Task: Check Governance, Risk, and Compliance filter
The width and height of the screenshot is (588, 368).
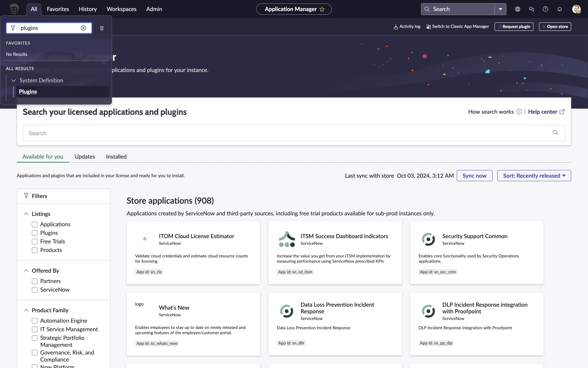Action: (x=35, y=353)
